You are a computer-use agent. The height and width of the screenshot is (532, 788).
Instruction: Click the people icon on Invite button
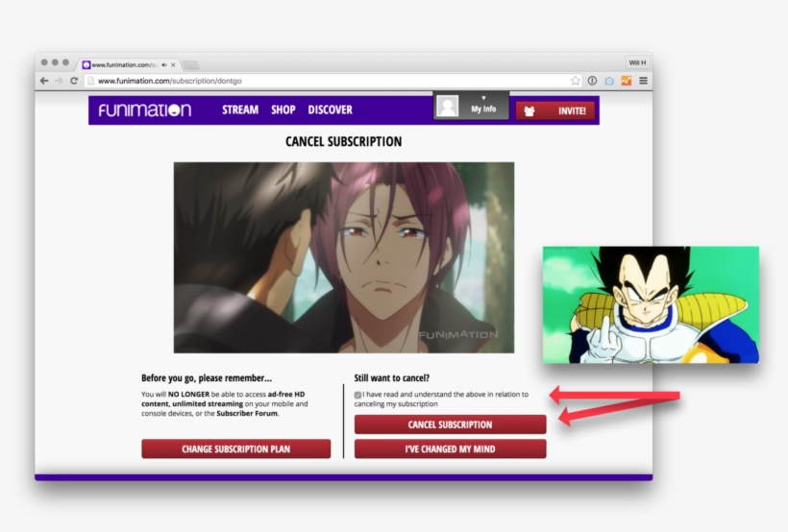click(x=529, y=111)
